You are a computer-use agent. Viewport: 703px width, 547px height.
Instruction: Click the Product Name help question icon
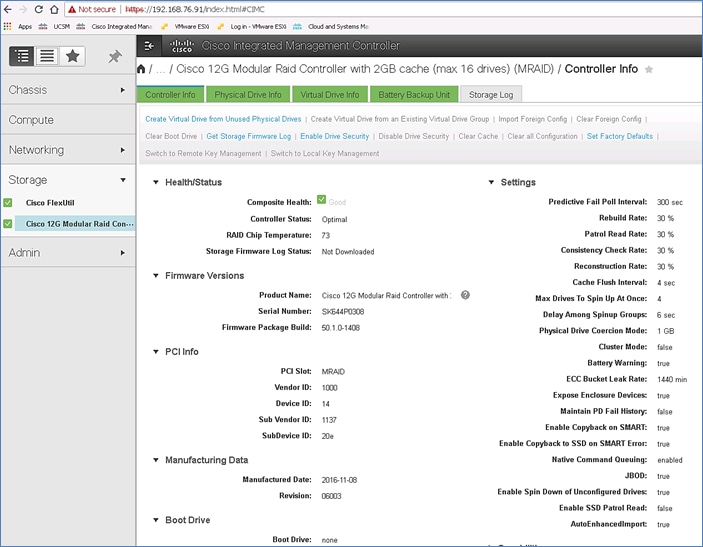(x=465, y=295)
